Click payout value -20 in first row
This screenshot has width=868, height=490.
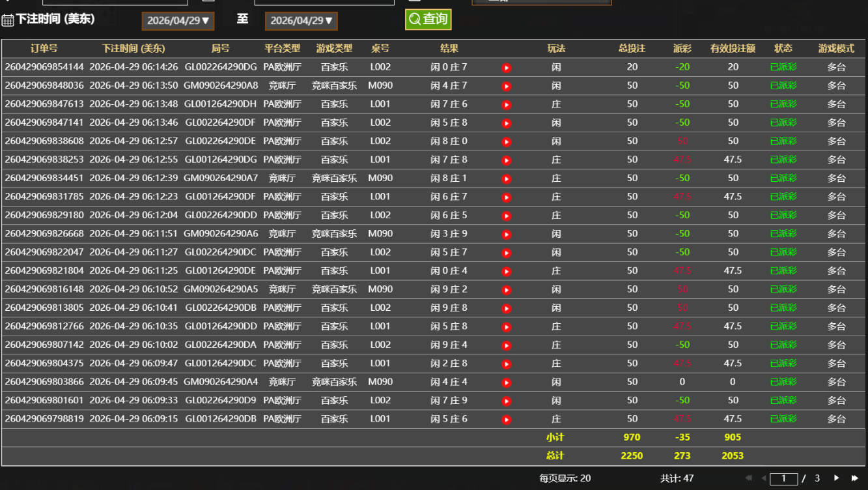click(682, 67)
